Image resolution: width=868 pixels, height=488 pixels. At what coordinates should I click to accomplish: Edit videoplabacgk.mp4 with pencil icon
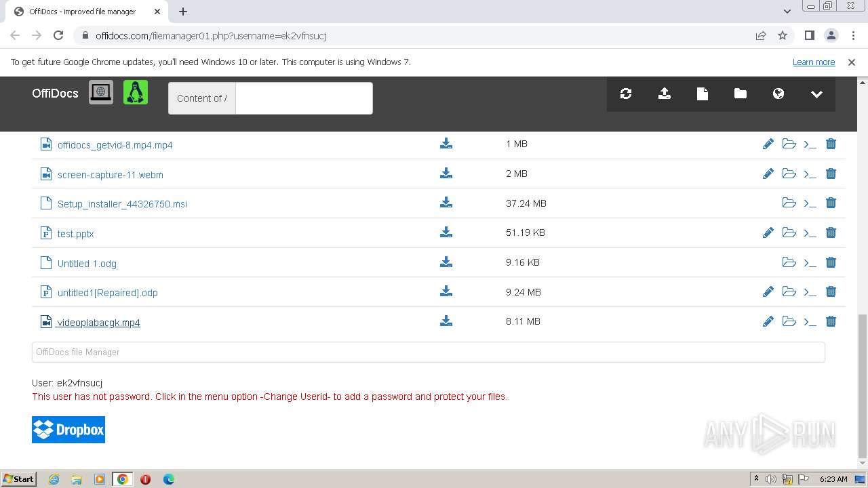pyautogui.click(x=768, y=321)
